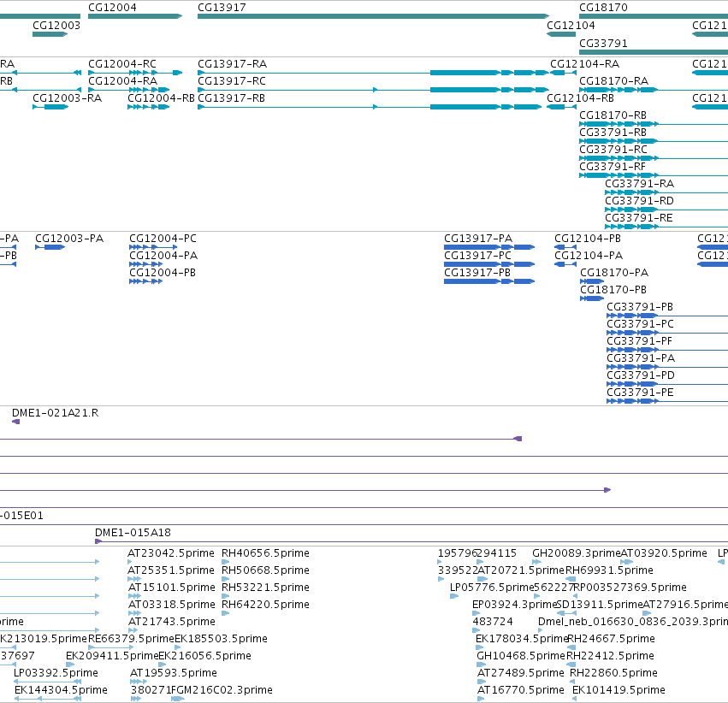Viewport: 728px width, 703px height.
Task: Open transcript label CG18170-RA
Action: 613,81
